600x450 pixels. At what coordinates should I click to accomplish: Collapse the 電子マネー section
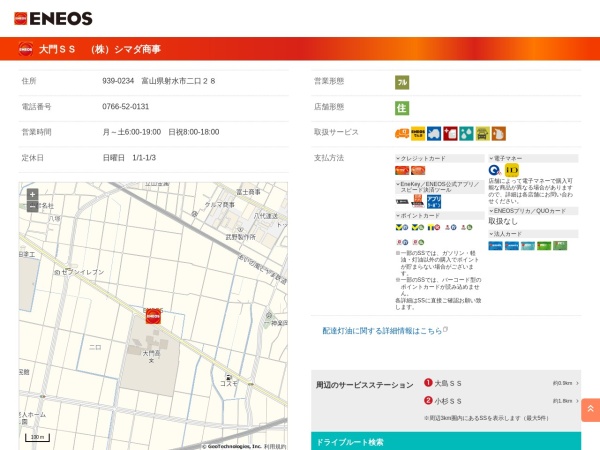click(533, 158)
